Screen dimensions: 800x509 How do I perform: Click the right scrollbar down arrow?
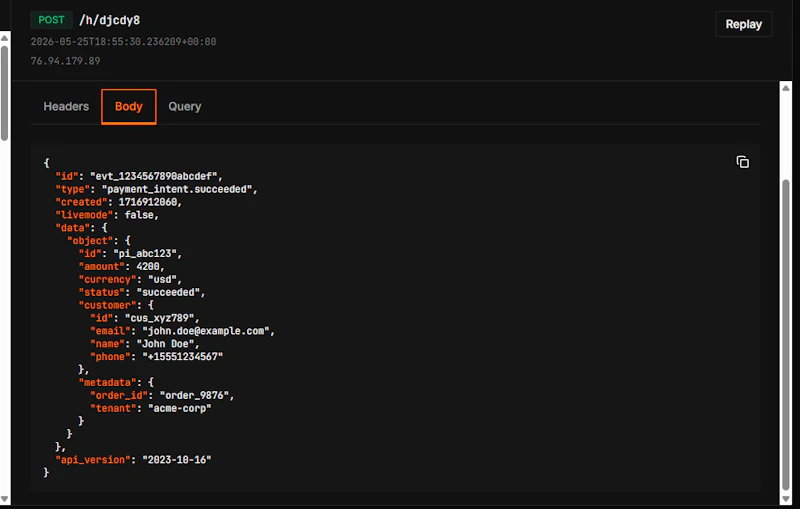click(786, 499)
